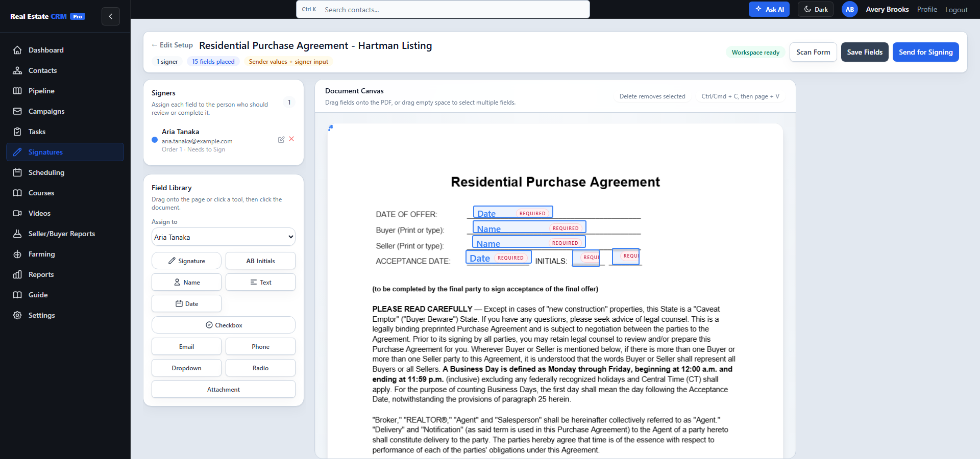The image size is (980, 459).
Task: Choose the Dropdown field tool
Action: pyautogui.click(x=186, y=368)
